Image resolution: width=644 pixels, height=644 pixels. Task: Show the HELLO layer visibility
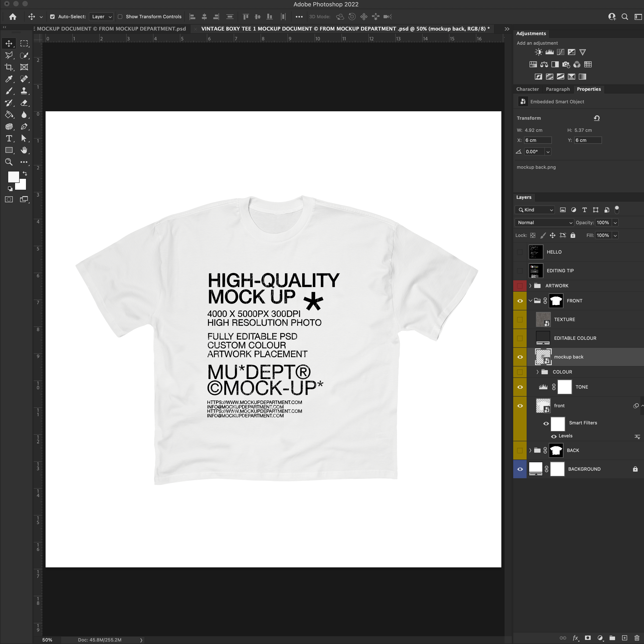(x=520, y=252)
